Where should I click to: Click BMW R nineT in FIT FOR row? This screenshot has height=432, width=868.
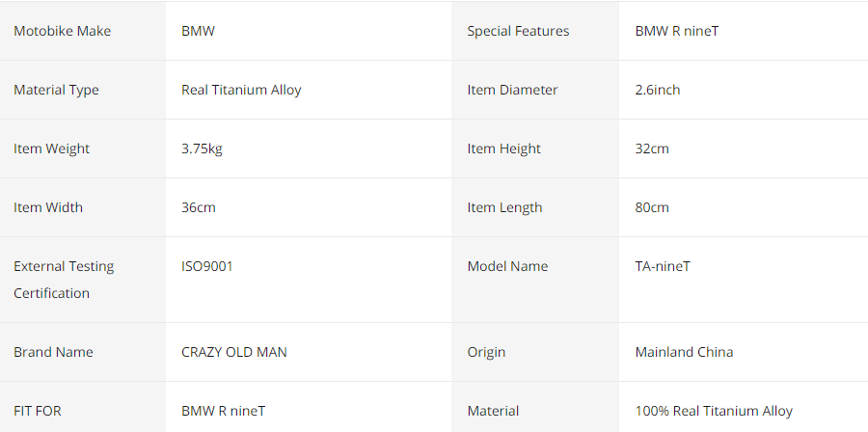click(x=224, y=411)
